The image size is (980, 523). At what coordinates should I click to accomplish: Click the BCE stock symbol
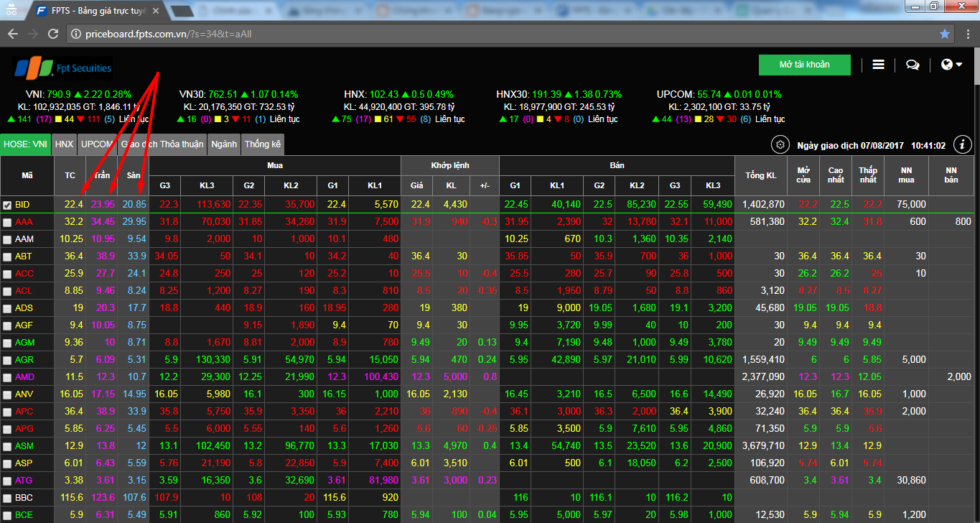pyautogui.click(x=24, y=515)
